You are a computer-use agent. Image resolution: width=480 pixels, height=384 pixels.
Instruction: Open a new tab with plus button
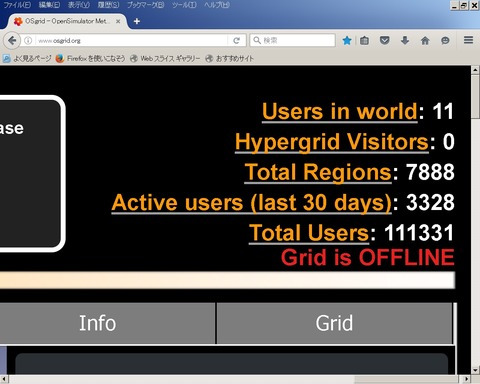pyautogui.click(x=137, y=21)
